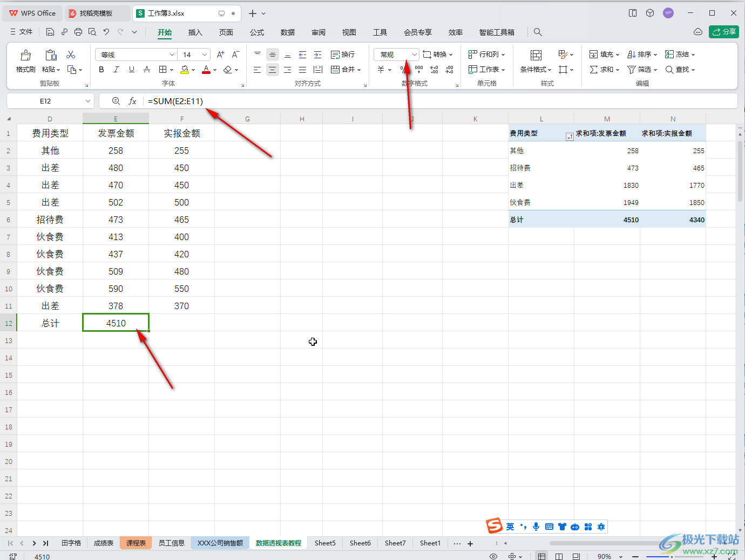Image resolution: width=745 pixels, height=560 pixels.
Task: Select column E header
Action: [x=116, y=119]
